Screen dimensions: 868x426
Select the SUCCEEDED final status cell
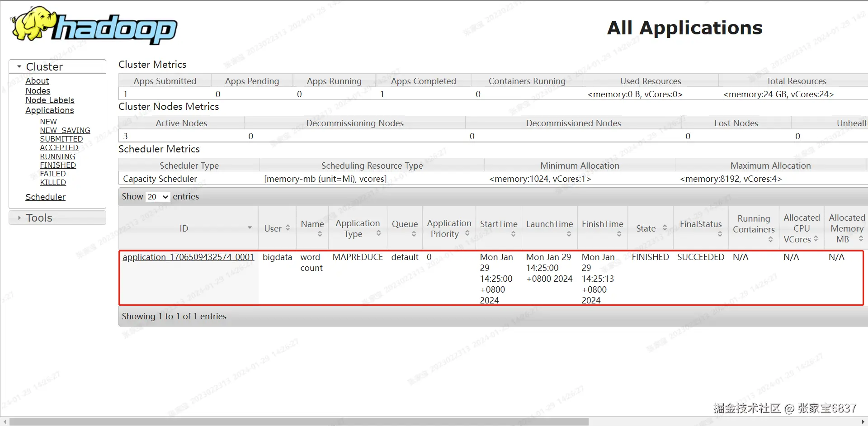[701, 257]
